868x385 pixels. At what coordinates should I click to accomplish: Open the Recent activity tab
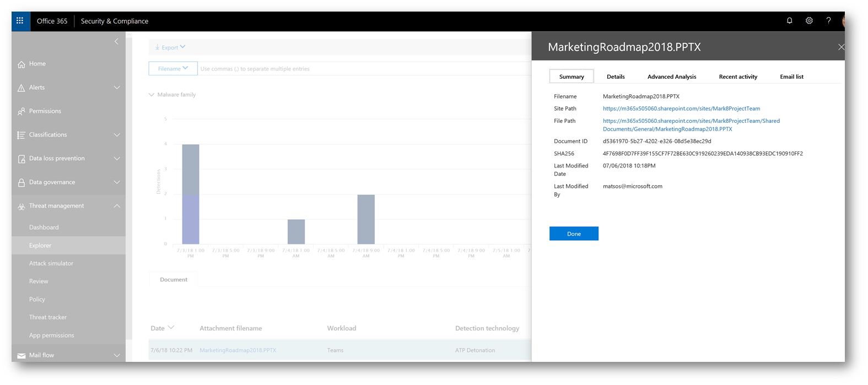coord(738,77)
